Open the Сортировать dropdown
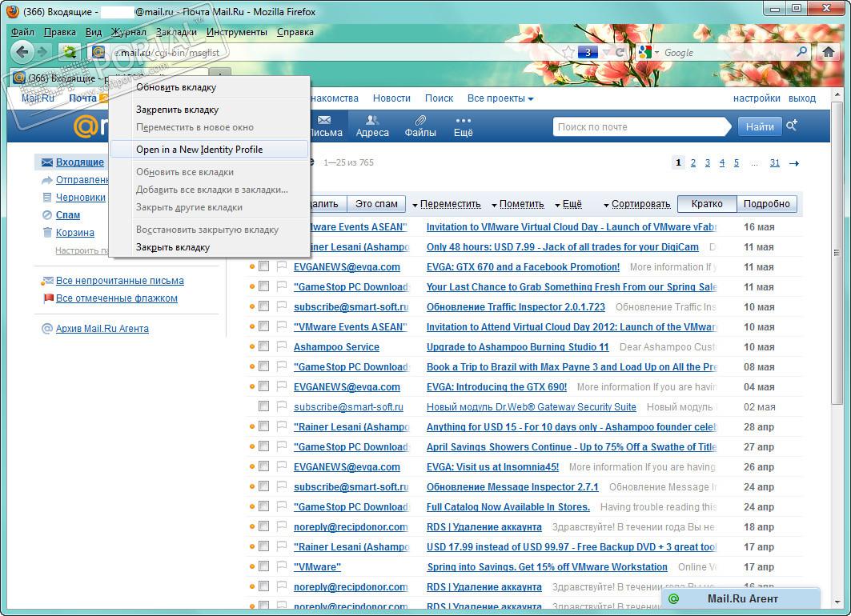The width and height of the screenshot is (851, 616). [637, 204]
